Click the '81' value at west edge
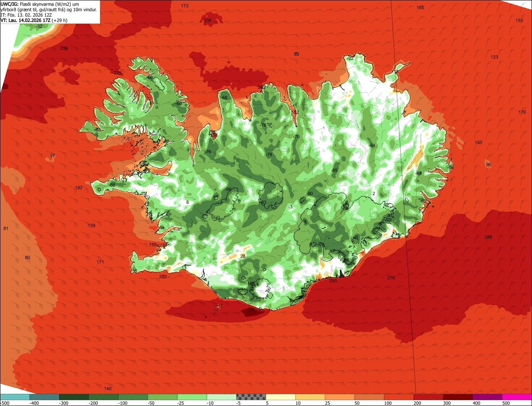This screenshot has height=406, width=532. [6, 228]
